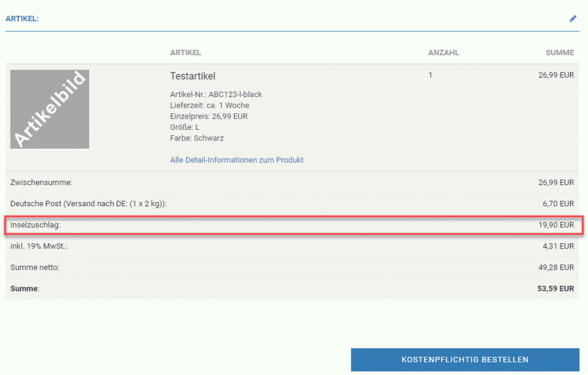Click the 'Farbe: Schwarz' attribute text
588x375 pixels.
pyautogui.click(x=196, y=138)
